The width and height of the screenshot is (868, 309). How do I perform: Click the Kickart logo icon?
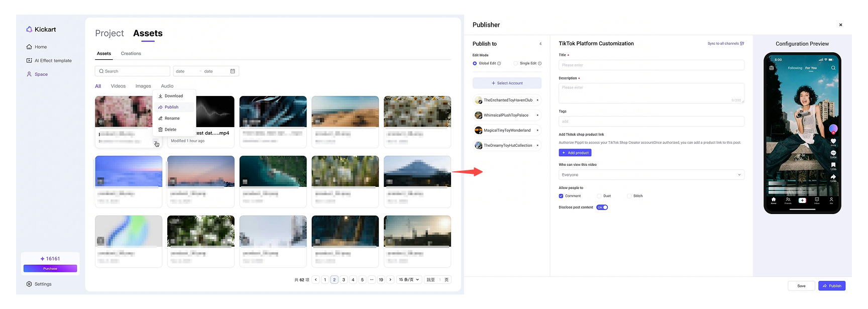click(29, 29)
